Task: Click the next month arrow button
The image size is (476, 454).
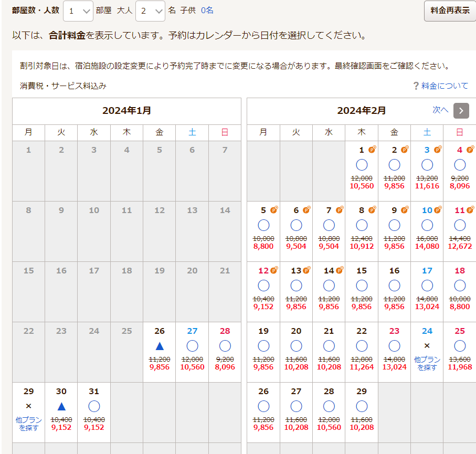Action: tap(461, 110)
